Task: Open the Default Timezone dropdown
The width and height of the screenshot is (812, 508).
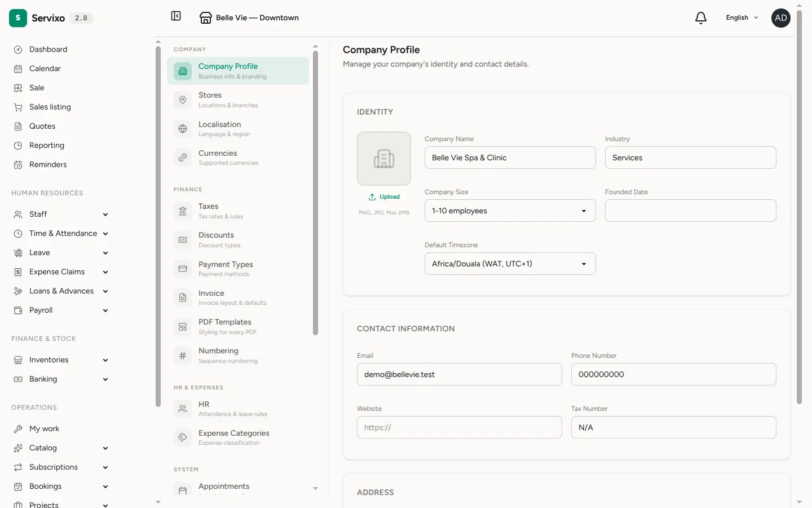Action: 510,264
